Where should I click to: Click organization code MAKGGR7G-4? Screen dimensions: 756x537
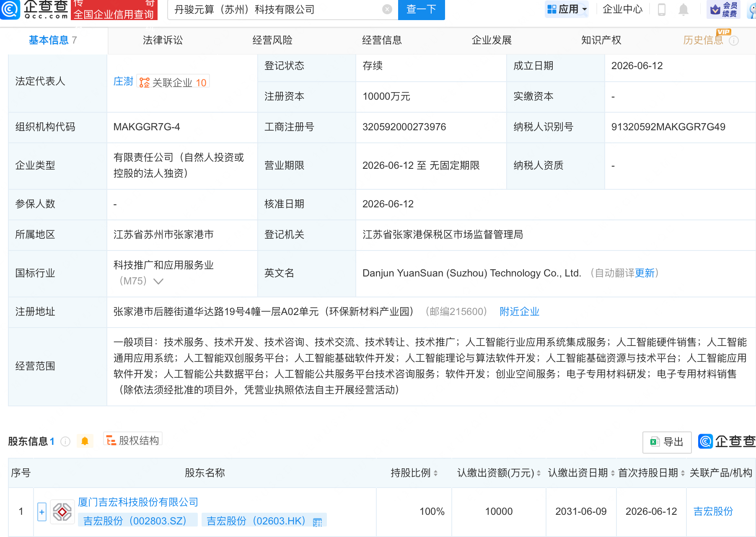[146, 127]
